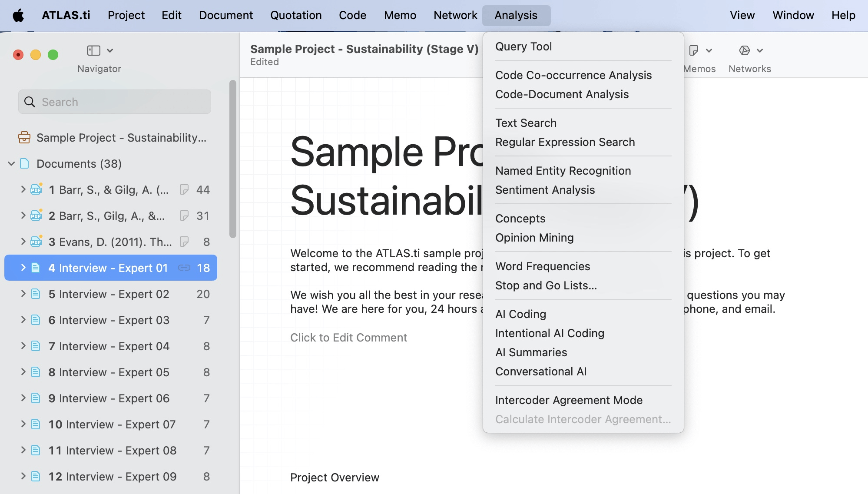Click document icon of Interview Expert 07
The height and width of the screenshot is (494, 868).
tap(36, 424)
